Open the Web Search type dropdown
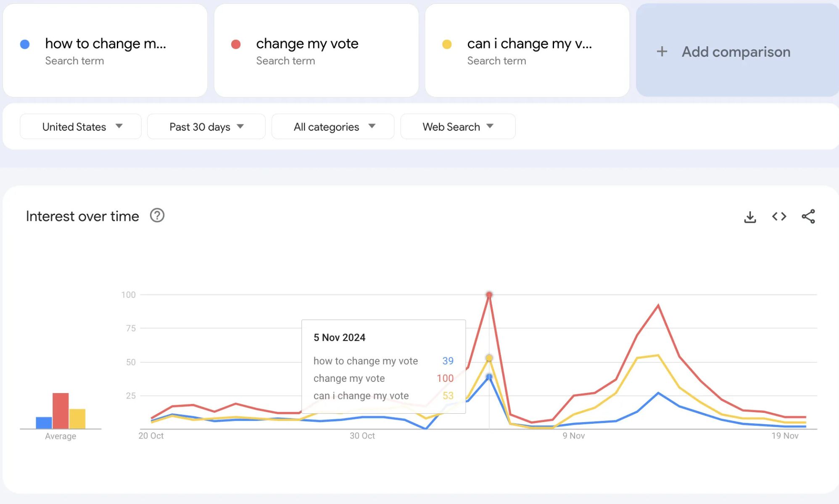The image size is (839, 504). tap(457, 126)
